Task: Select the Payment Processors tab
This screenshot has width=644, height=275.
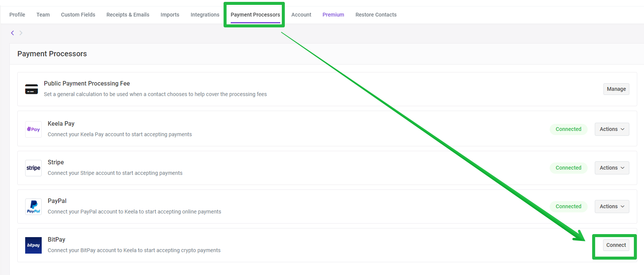Action: click(x=255, y=15)
